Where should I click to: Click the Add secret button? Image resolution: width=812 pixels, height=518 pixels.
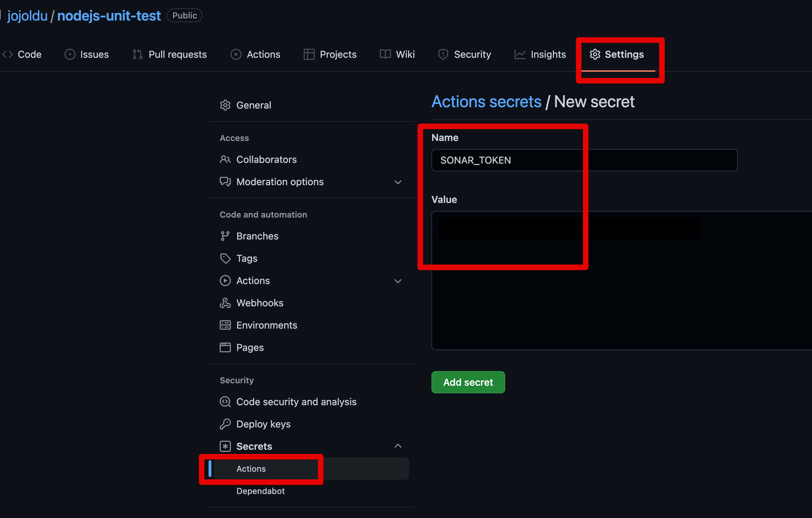point(468,382)
